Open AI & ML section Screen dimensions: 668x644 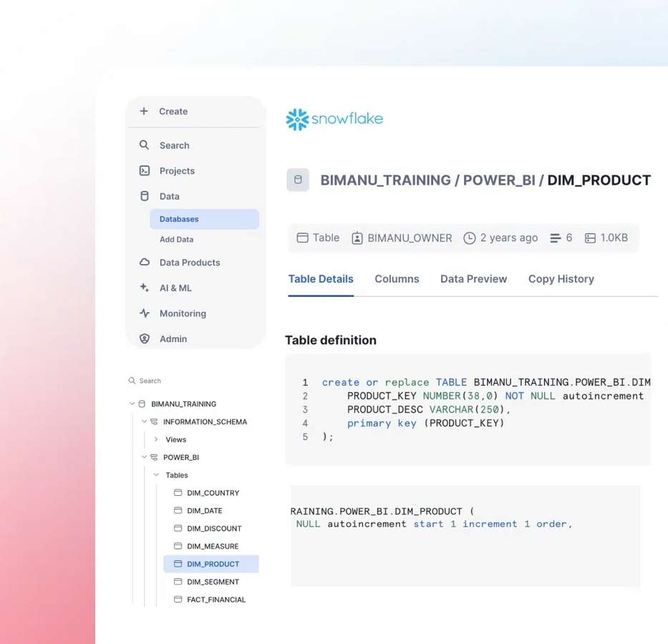(x=175, y=288)
